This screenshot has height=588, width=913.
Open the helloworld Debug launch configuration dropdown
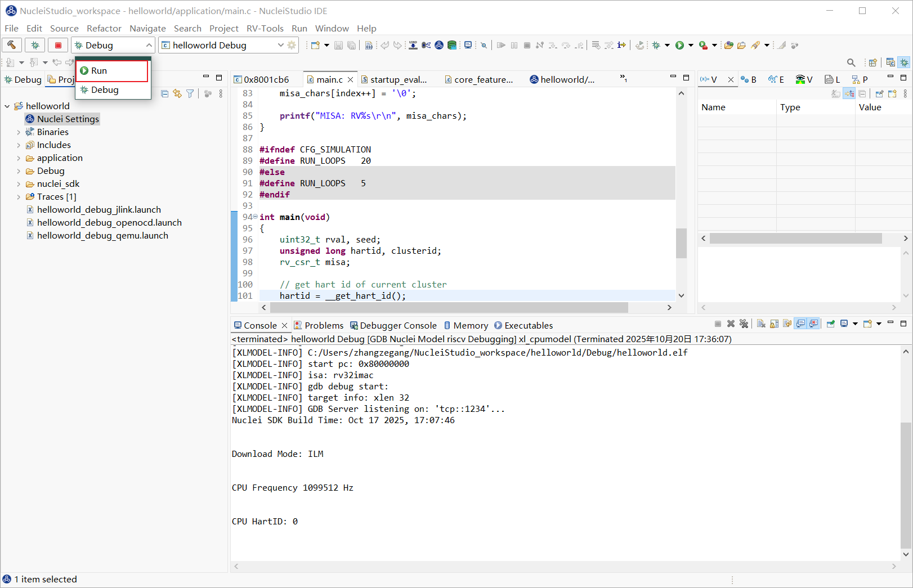pos(280,45)
